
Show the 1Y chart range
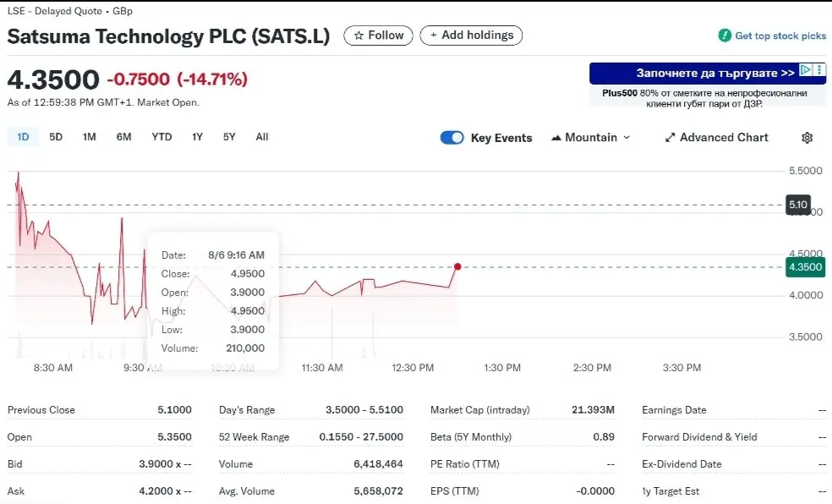coord(197,137)
